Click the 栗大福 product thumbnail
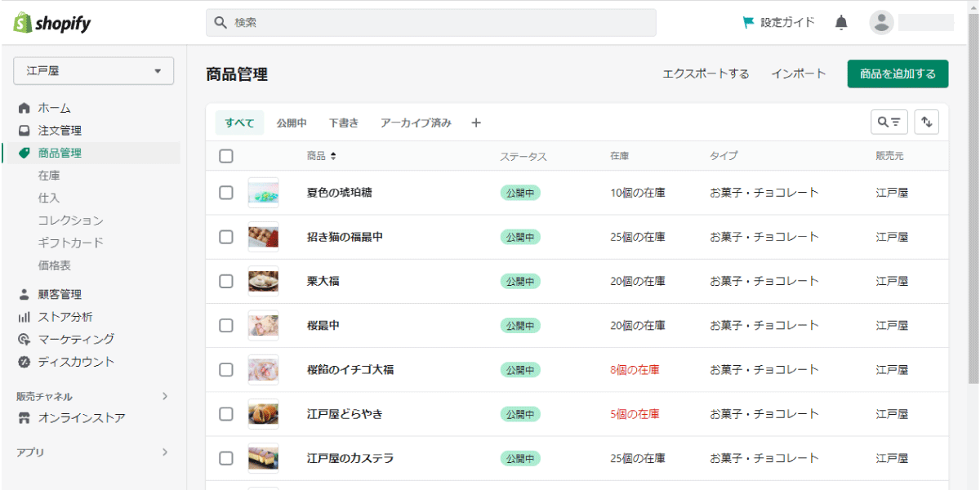 click(x=263, y=281)
